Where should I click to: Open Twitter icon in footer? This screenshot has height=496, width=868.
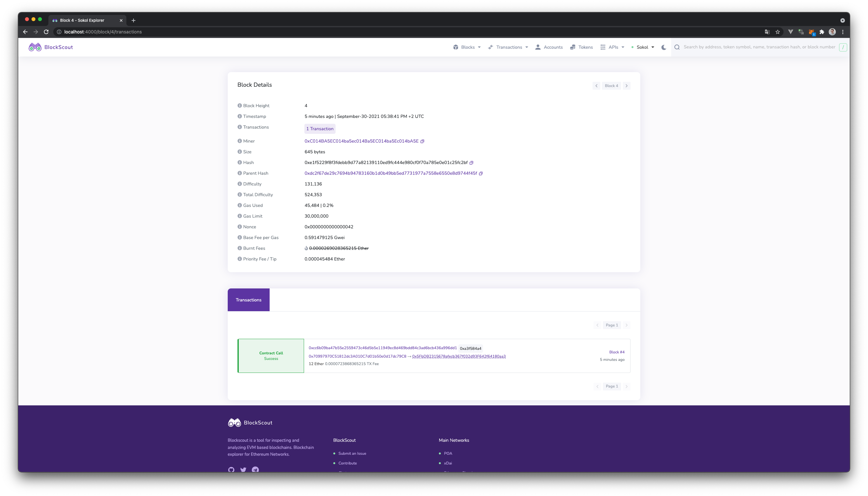(243, 470)
